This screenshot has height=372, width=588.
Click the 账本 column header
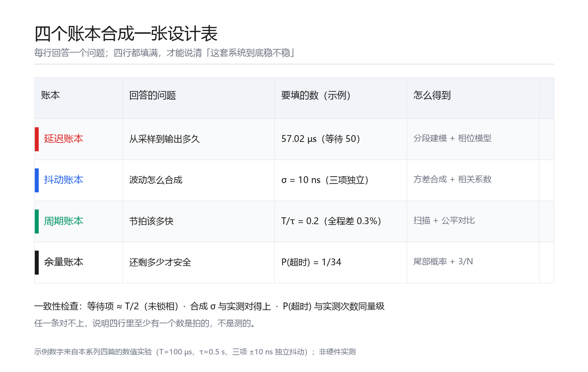(x=50, y=96)
